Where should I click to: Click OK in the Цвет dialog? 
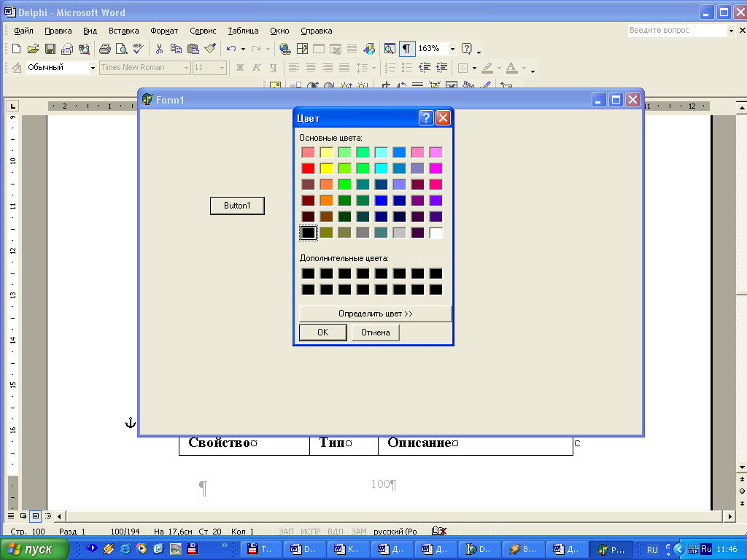pyautogui.click(x=323, y=332)
